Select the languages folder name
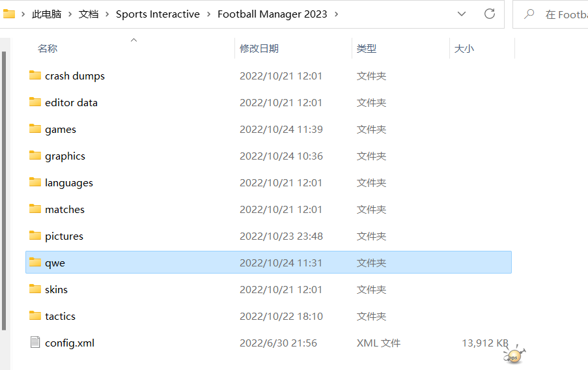 [69, 183]
